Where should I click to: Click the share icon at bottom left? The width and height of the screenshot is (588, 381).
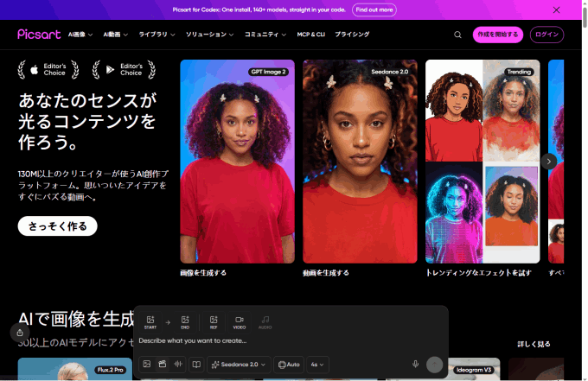[x=20, y=333]
